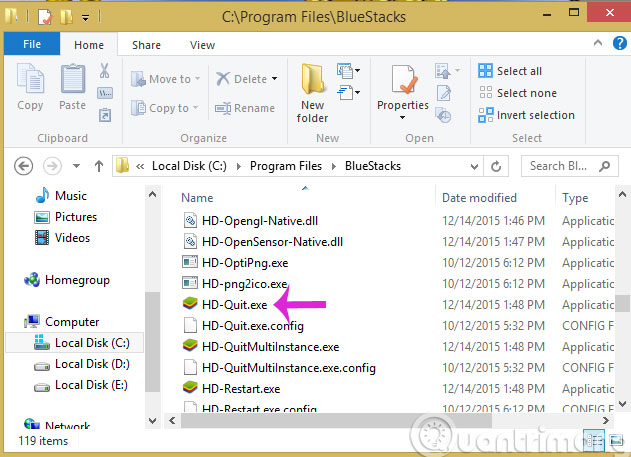The width and height of the screenshot is (631, 457).
Task: Click the Open icon in Open group
Action: click(443, 71)
